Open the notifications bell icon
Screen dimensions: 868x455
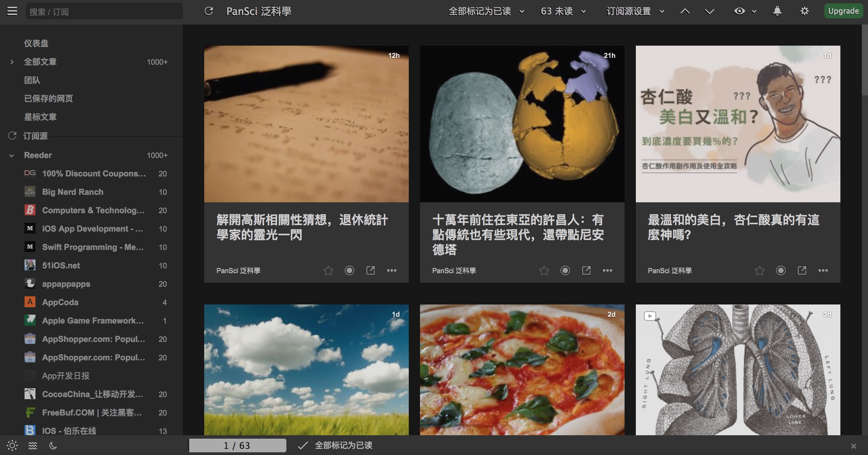[777, 11]
